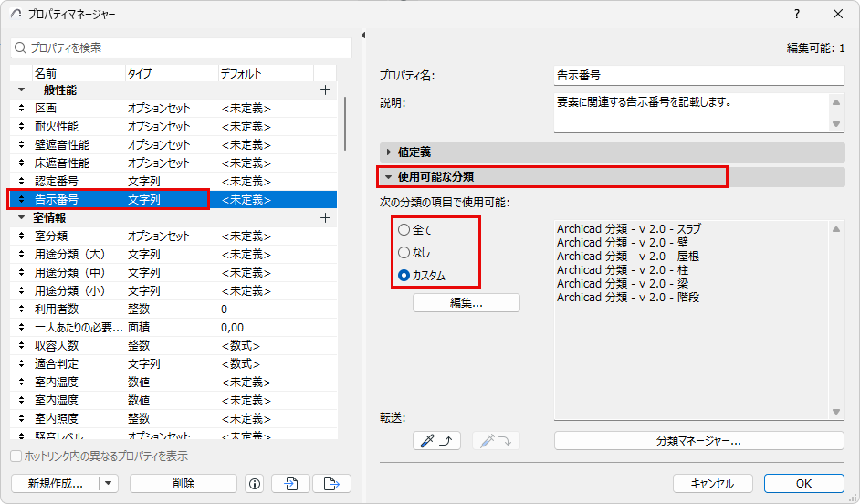Select Archicad 分類 - v 2.0 - 梁 entry
Image resolution: width=860 pixels, height=504 pixels.
click(x=623, y=284)
